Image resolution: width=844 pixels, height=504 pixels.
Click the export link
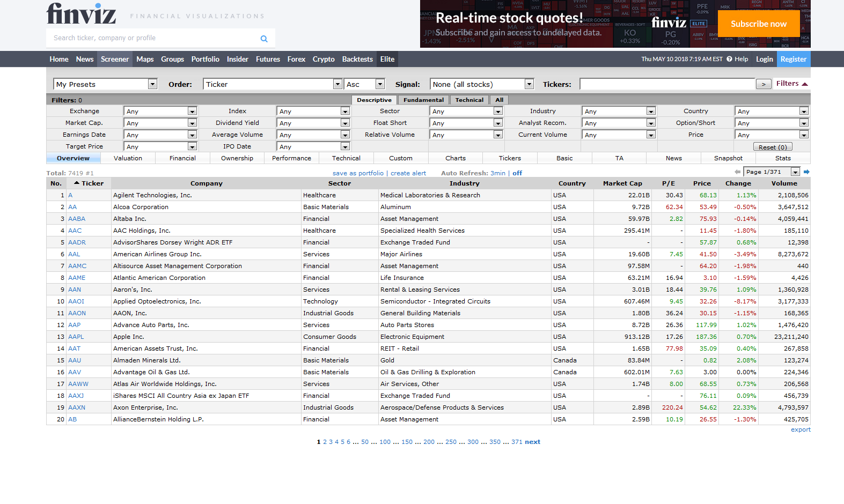click(x=801, y=429)
